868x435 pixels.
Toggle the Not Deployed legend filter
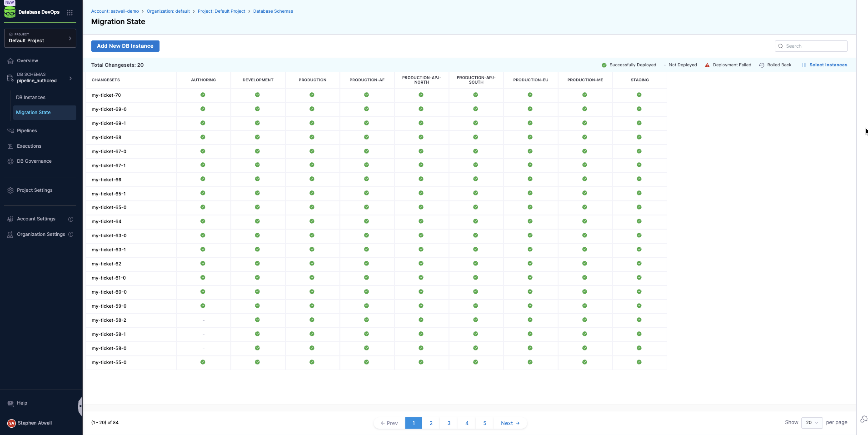pos(680,65)
